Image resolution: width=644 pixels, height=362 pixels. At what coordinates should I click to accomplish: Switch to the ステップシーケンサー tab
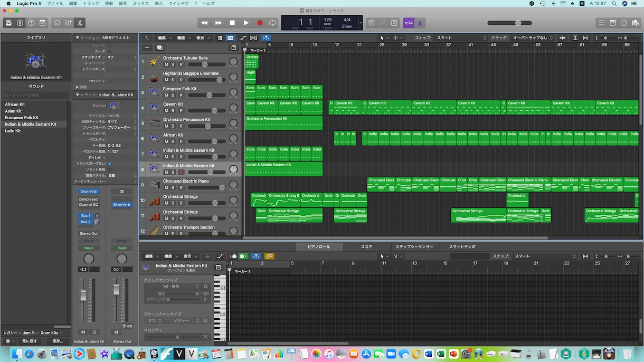[414, 247]
